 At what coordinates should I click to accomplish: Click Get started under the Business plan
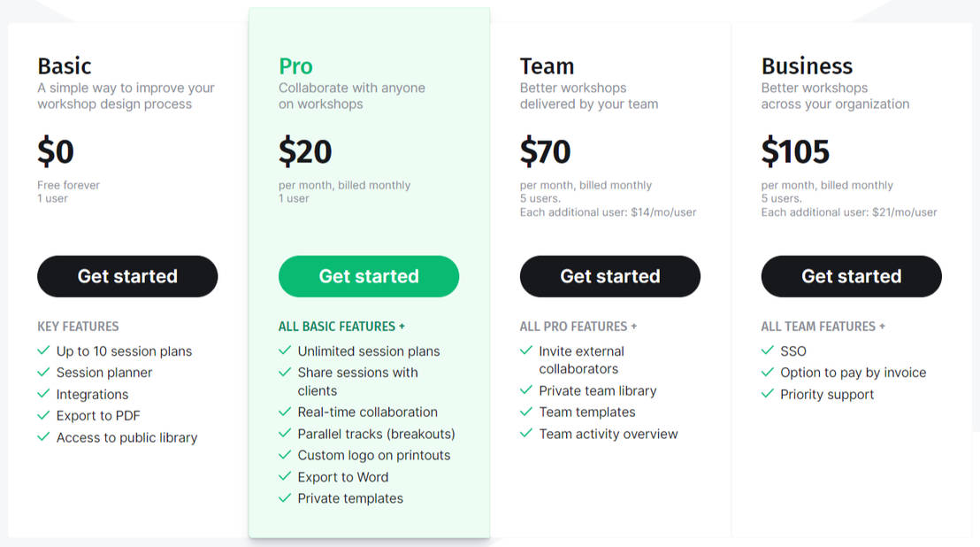click(x=851, y=276)
